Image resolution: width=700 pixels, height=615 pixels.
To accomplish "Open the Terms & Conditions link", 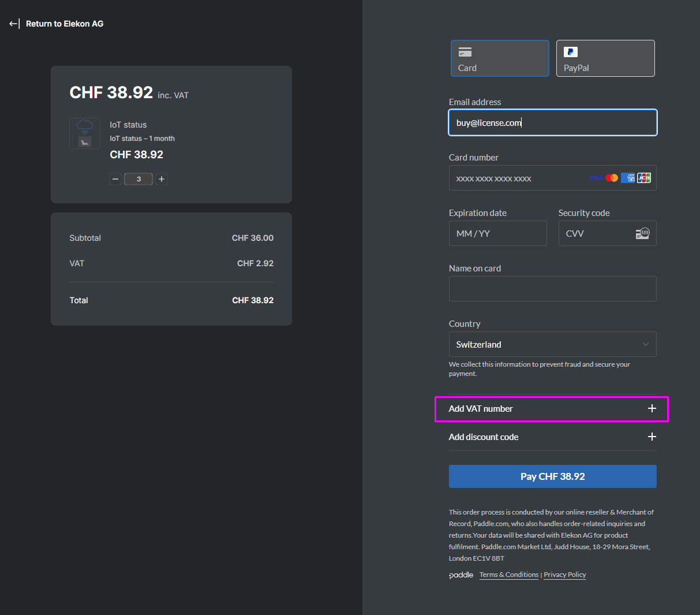I will tap(508, 575).
